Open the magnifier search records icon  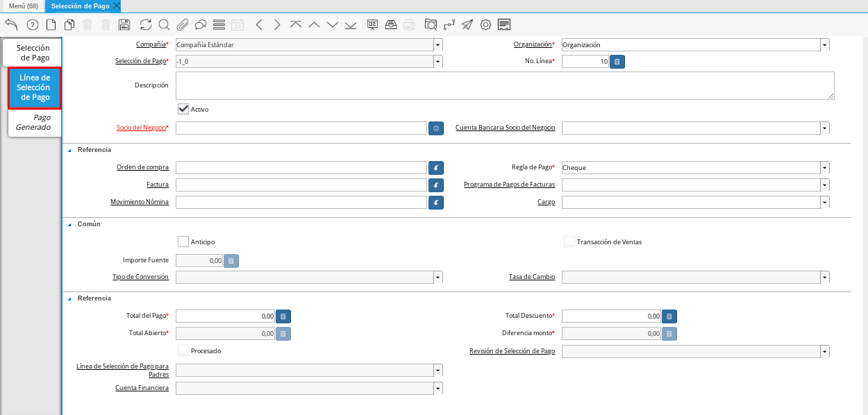[164, 25]
